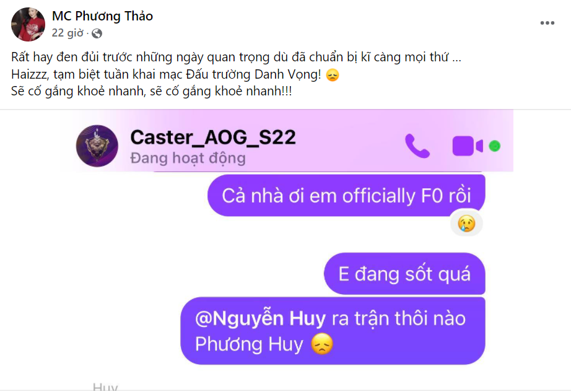Open the three-dot post options menu

[547, 23]
